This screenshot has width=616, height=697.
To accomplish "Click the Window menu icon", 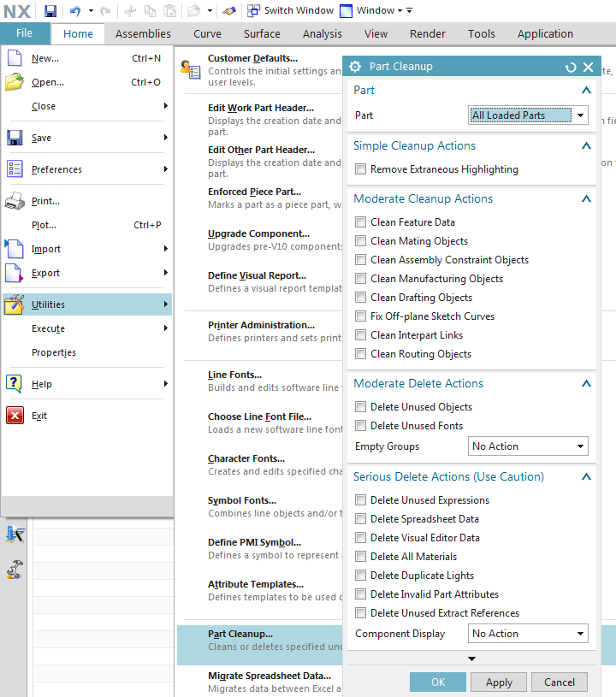I will [x=346, y=10].
